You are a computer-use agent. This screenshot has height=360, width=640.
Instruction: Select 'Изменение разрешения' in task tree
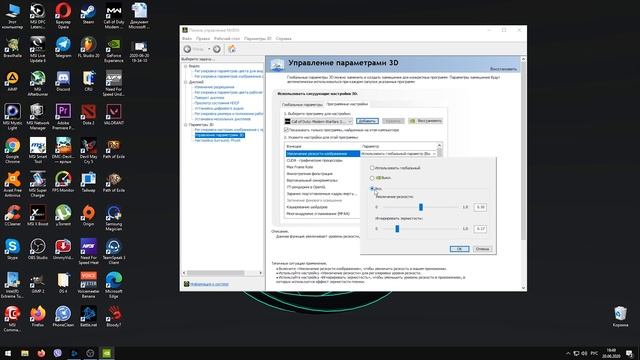214,87
